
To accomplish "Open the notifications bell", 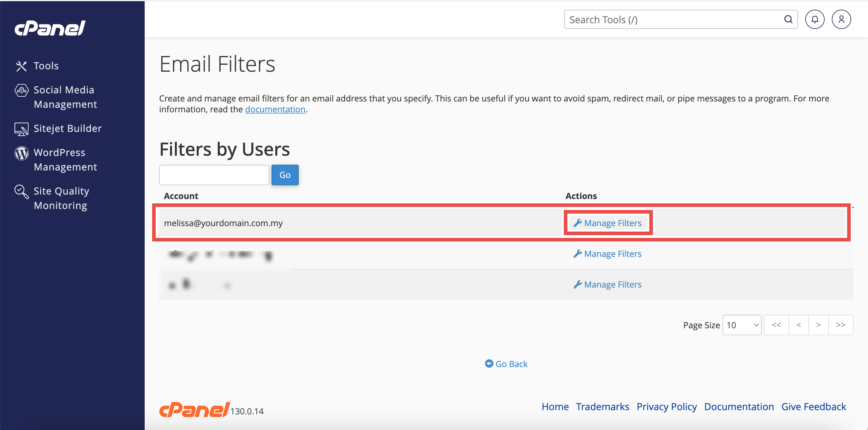I will (x=814, y=20).
